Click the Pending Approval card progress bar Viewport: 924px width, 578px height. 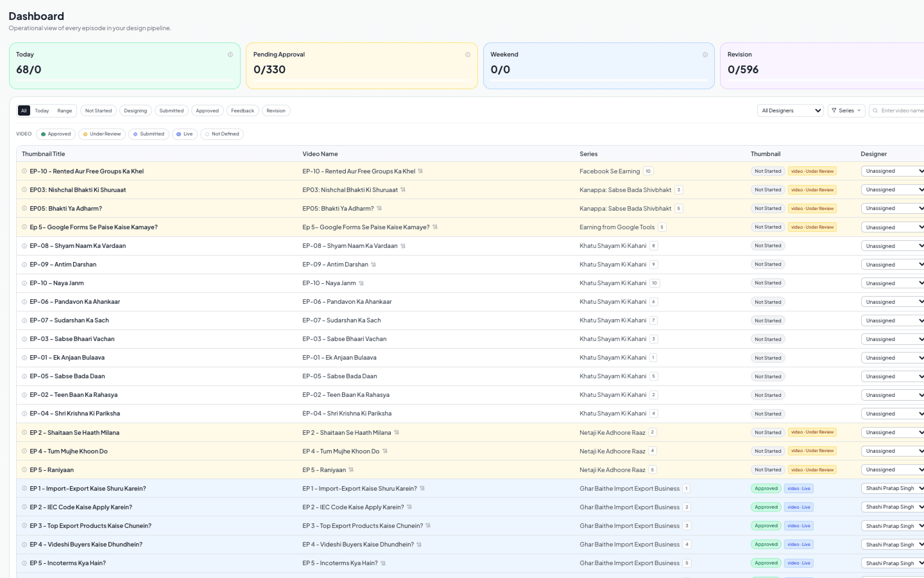point(362,80)
